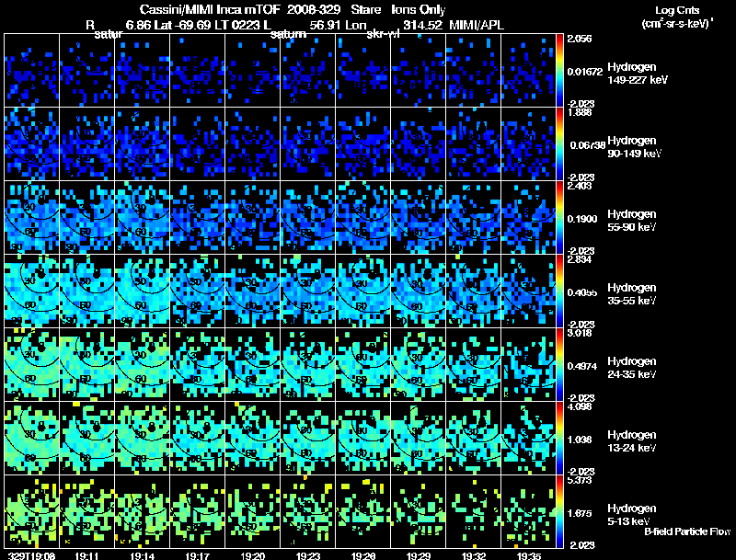736x560 pixels.
Task: Click the 'skr-wl' label above the panels
Action: (383, 34)
